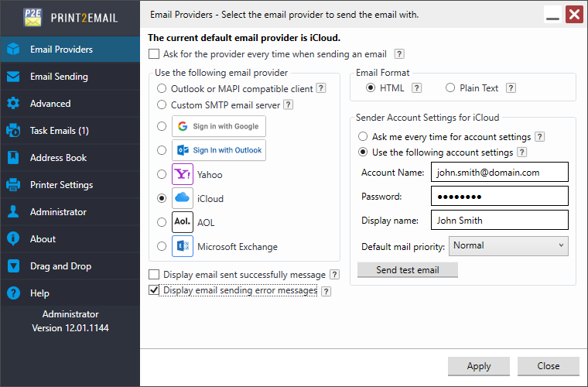Image resolution: width=588 pixels, height=387 pixels.
Task: Click the Address Book bookmark icon
Action: (x=13, y=157)
